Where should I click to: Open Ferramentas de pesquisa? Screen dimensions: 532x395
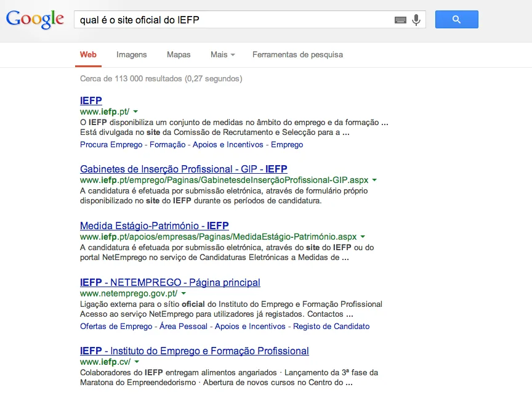click(297, 55)
